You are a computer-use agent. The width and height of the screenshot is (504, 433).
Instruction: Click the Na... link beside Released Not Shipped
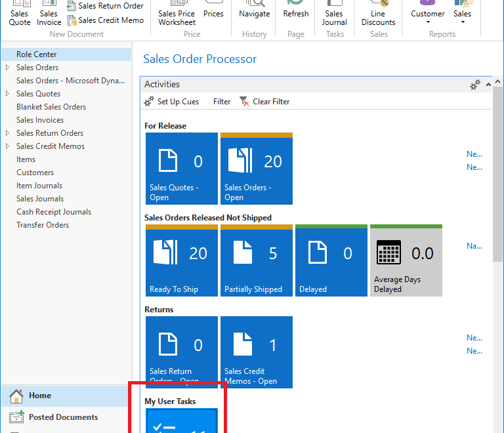pos(474,246)
